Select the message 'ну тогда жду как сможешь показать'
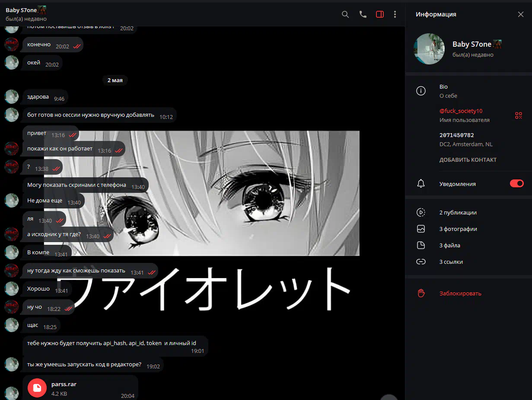 click(90, 271)
